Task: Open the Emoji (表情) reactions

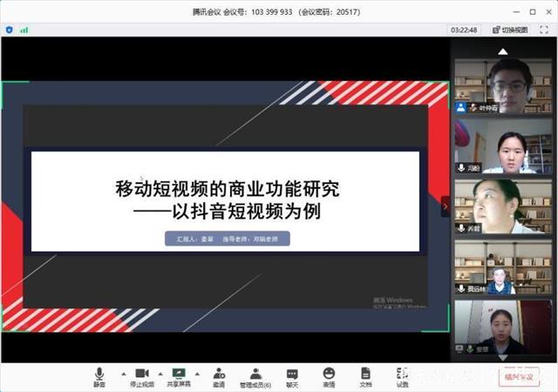Action: pyautogui.click(x=329, y=376)
